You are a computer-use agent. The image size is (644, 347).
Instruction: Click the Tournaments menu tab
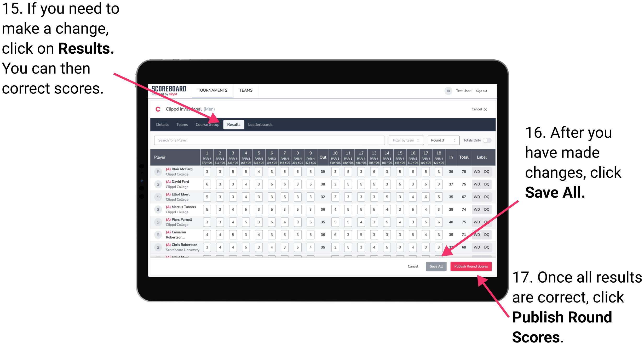(212, 90)
